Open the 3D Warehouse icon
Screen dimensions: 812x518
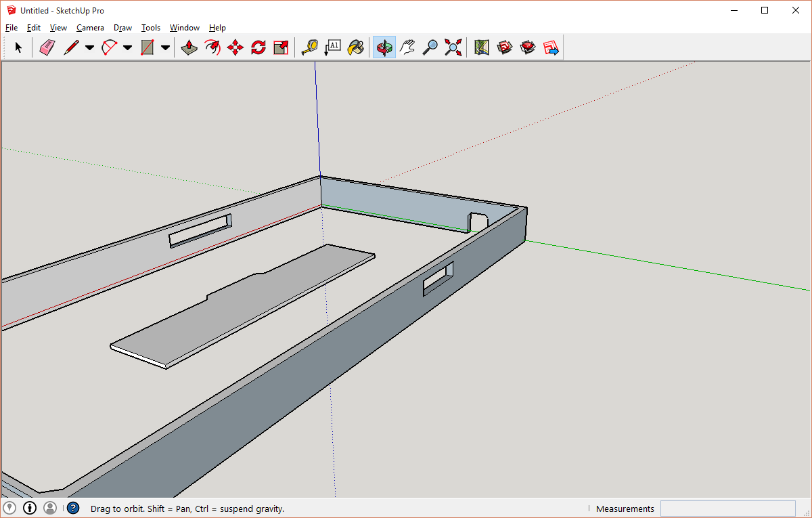point(505,47)
